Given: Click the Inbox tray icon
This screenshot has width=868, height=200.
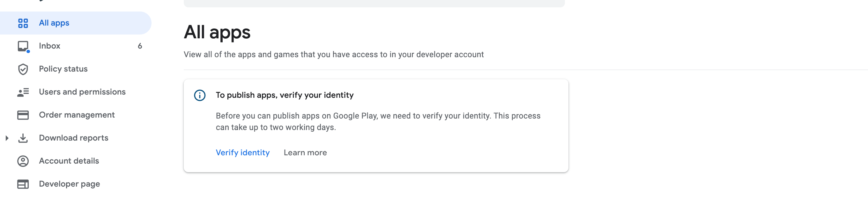Looking at the screenshot, I should [x=23, y=46].
